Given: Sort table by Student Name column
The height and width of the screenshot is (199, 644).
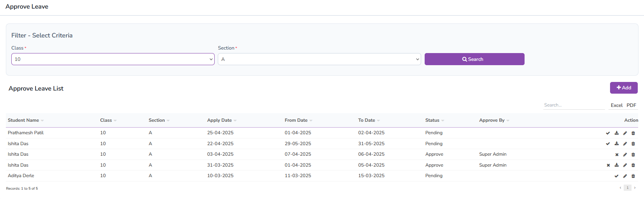Looking at the screenshot, I should pos(23,120).
